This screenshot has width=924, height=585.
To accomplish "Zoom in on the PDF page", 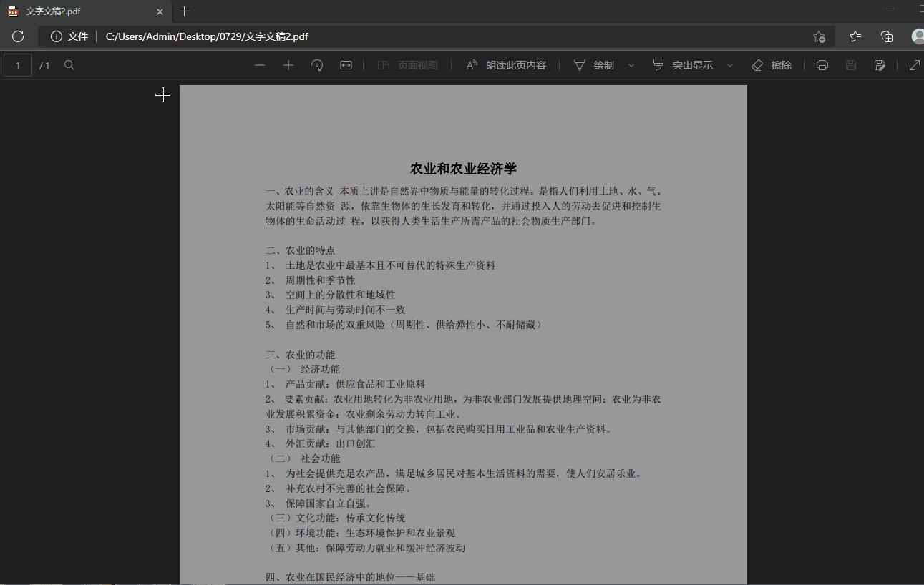I will (x=288, y=64).
